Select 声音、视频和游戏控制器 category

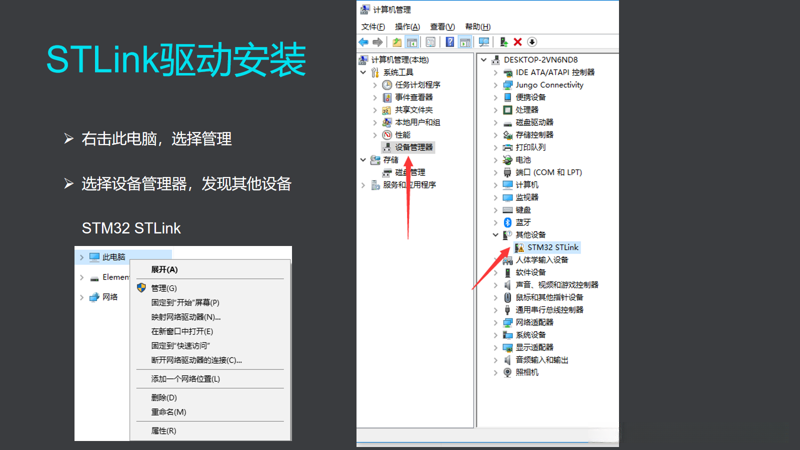(557, 285)
